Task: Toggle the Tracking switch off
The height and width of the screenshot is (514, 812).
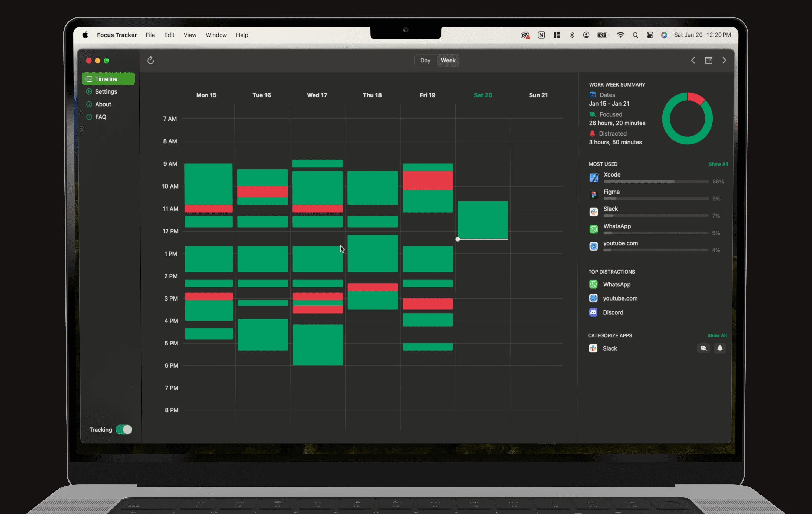Action: (x=124, y=429)
